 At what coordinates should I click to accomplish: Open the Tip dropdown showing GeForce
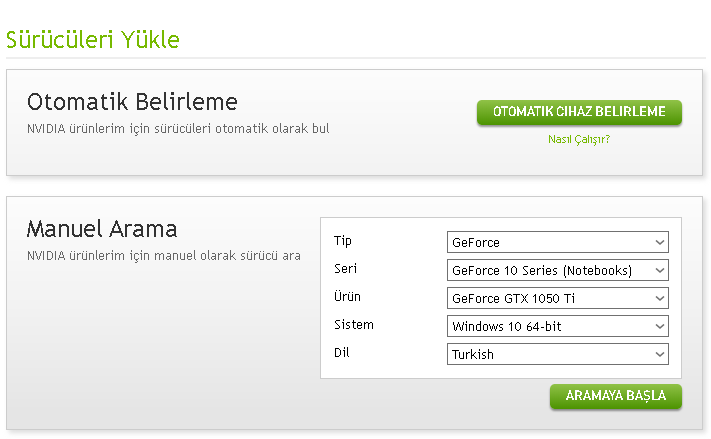(x=548, y=242)
